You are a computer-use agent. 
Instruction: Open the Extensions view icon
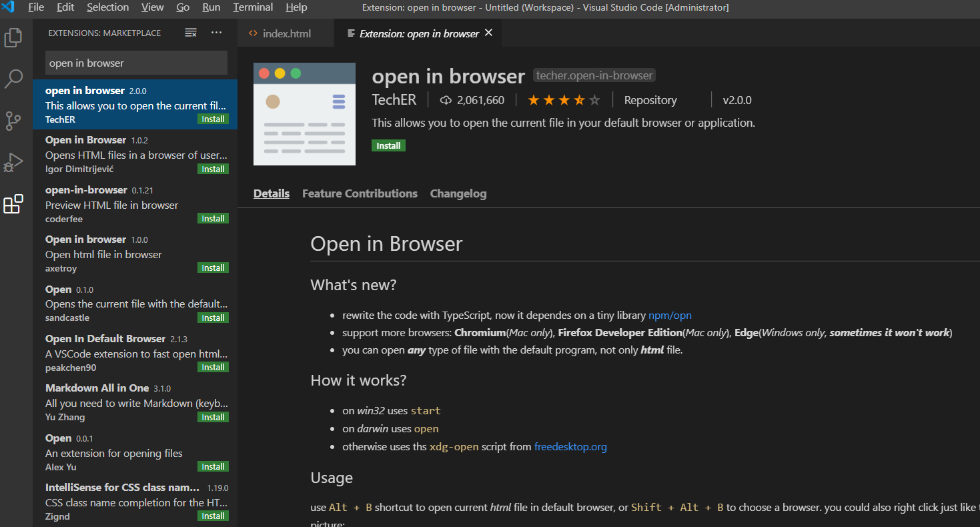click(13, 204)
